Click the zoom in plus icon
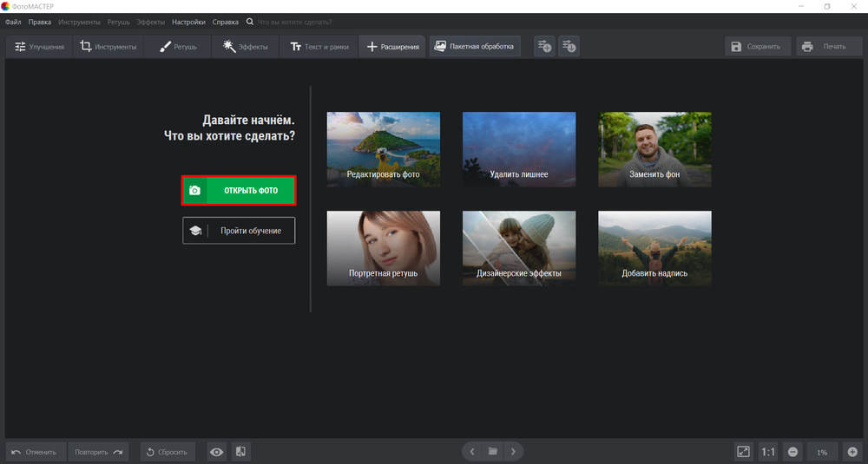The width and height of the screenshot is (868, 464). (x=852, y=452)
